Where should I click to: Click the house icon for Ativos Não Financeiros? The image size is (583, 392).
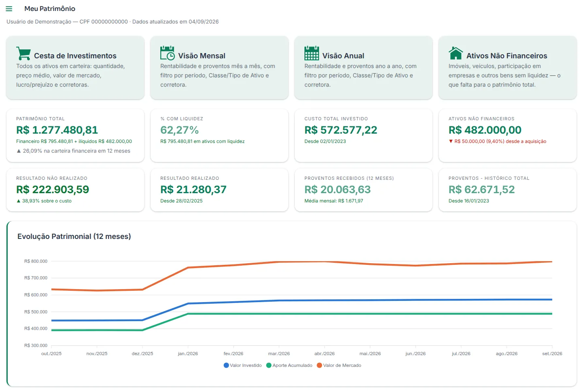tap(456, 53)
